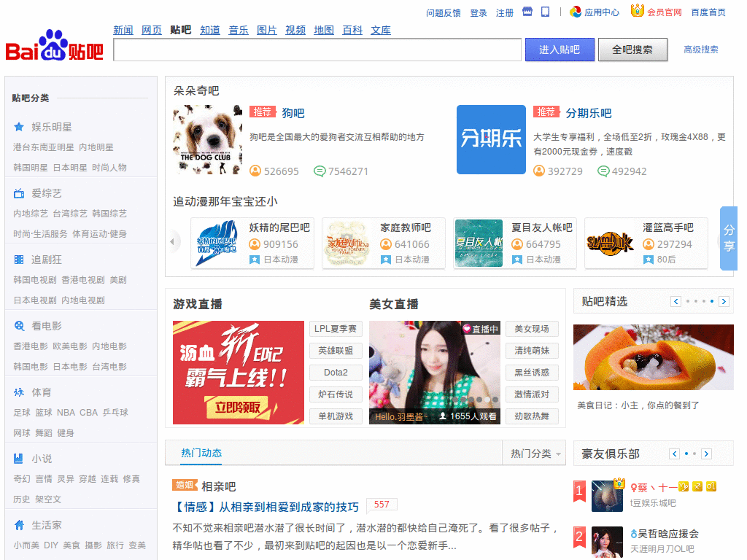Click the 全吧搜索 button
The image size is (747, 560).
632,50
